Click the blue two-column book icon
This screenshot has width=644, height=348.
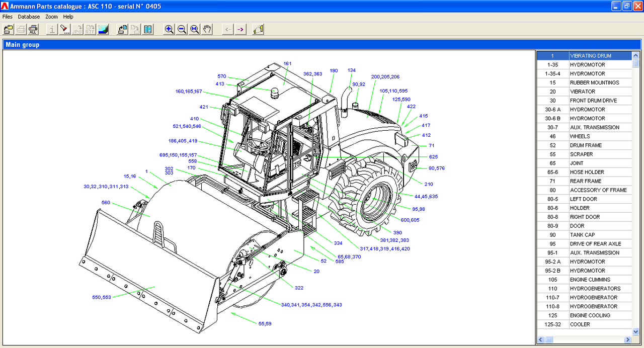point(148,30)
